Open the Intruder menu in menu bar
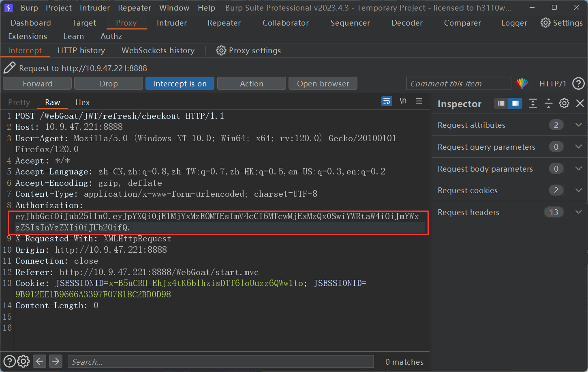588x372 pixels. click(95, 8)
